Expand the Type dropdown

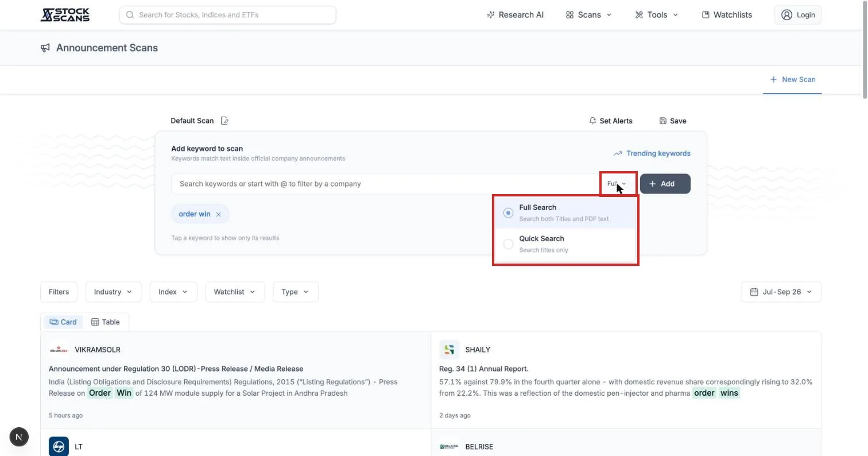tap(296, 292)
